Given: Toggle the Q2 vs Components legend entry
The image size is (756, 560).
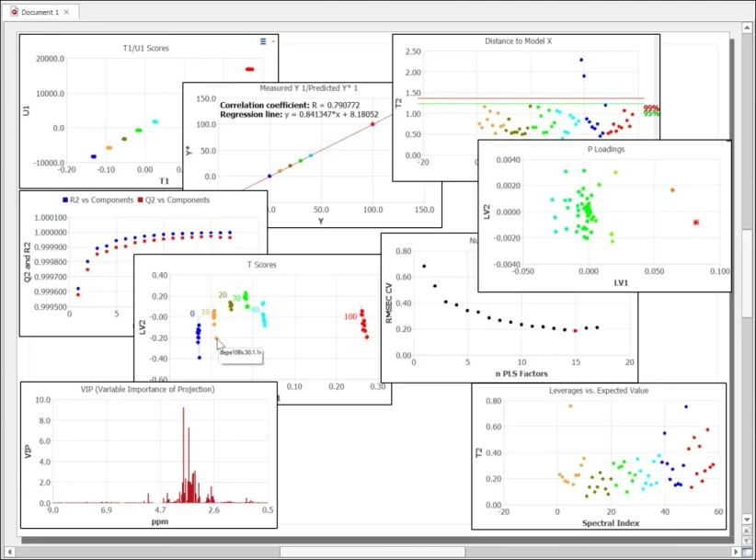Looking at the screenshot, I should click(x=177, y=200).
